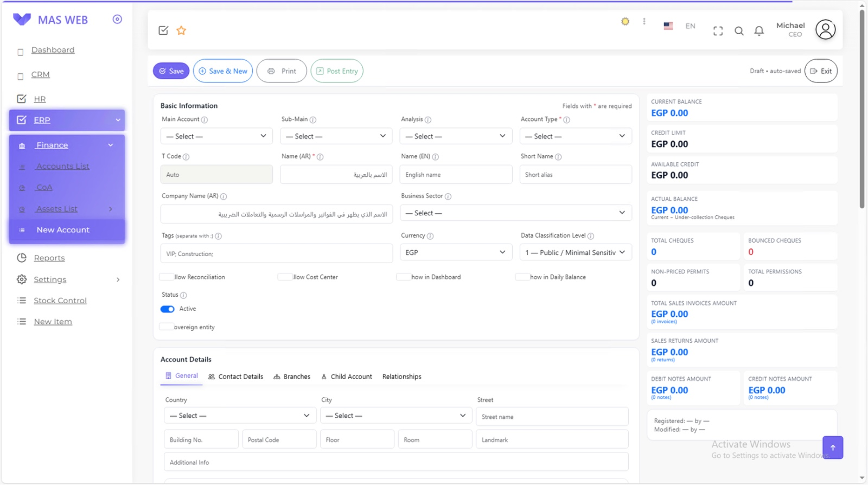Click the Save & New button

pos(223,71)
